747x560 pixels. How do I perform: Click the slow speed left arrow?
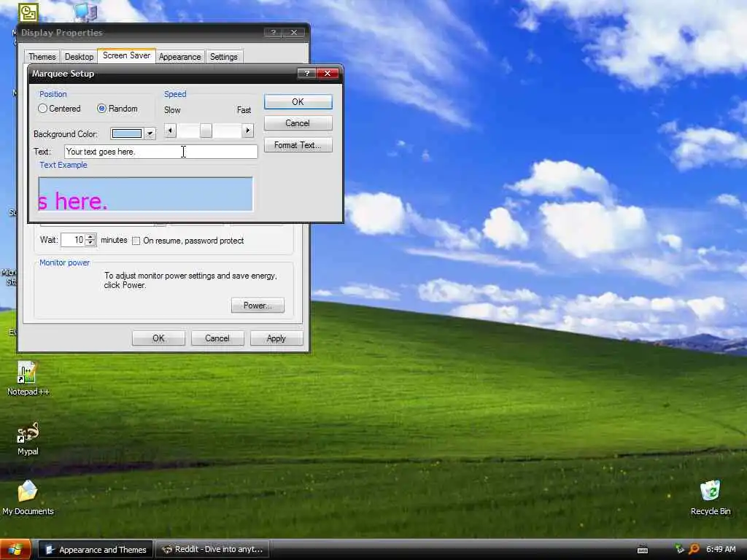(170, 131)
